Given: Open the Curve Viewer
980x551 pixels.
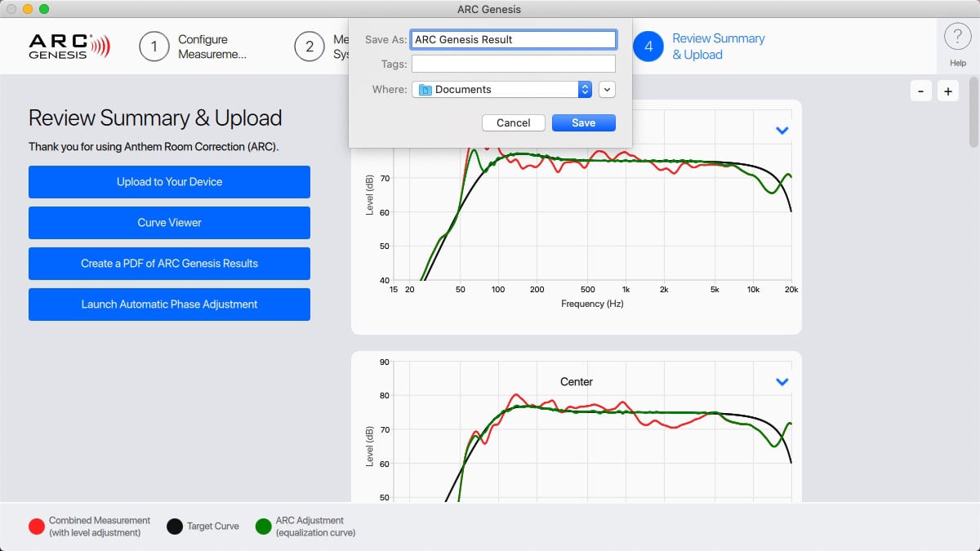Looking at the screenshot, I should click(x=169, y=223).
